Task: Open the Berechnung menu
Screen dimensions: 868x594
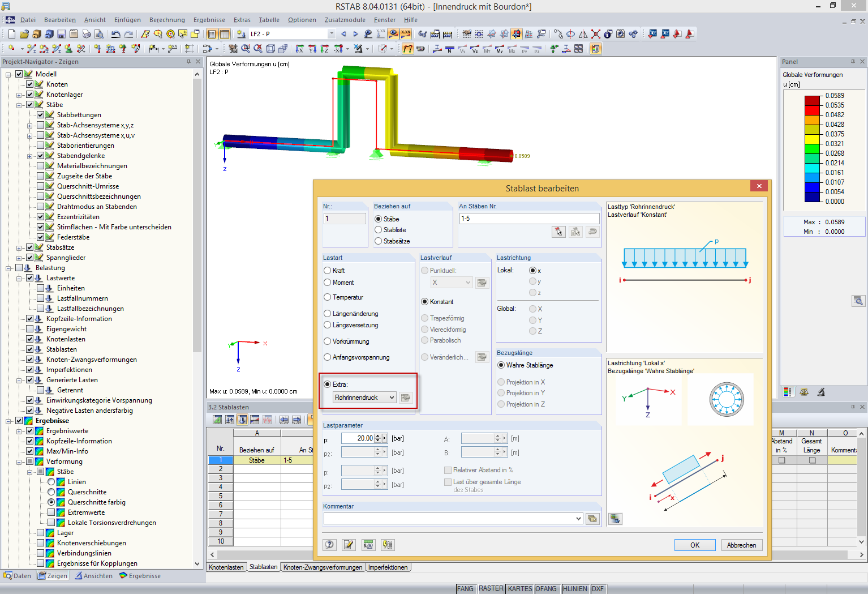Action: 167,20
